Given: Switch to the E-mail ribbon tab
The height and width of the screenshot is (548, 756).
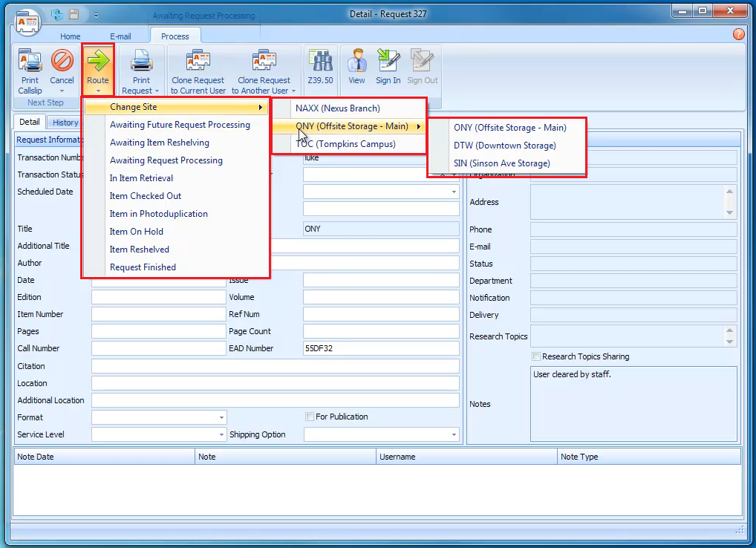Looking at the screenshot, I should [120, 36].
